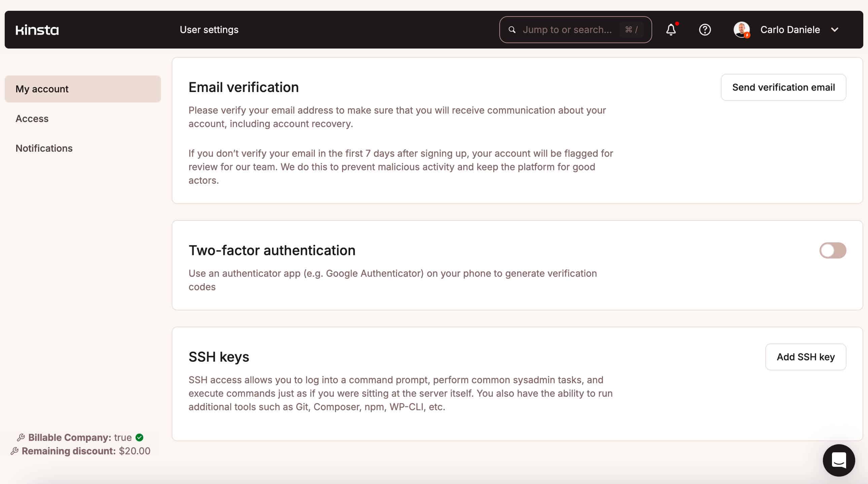Select the My account sidebar entry
This screenshot has width=868, height=484.
click(x=42, y=89)
